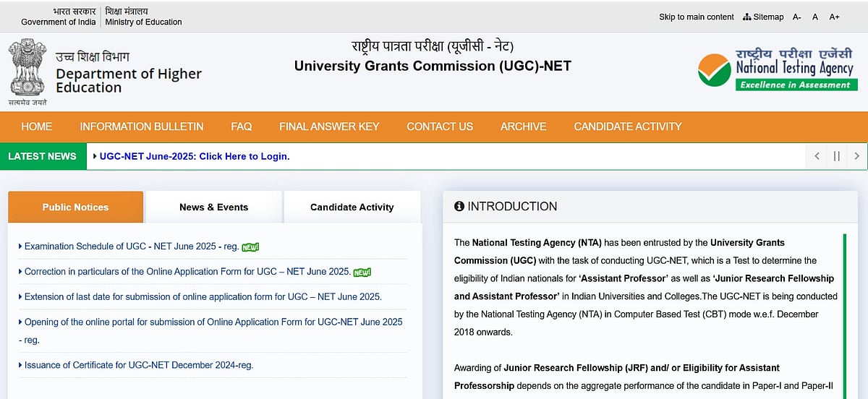Switch to the News & Events tab
This screenshot has width=868, height=399.
213,207
